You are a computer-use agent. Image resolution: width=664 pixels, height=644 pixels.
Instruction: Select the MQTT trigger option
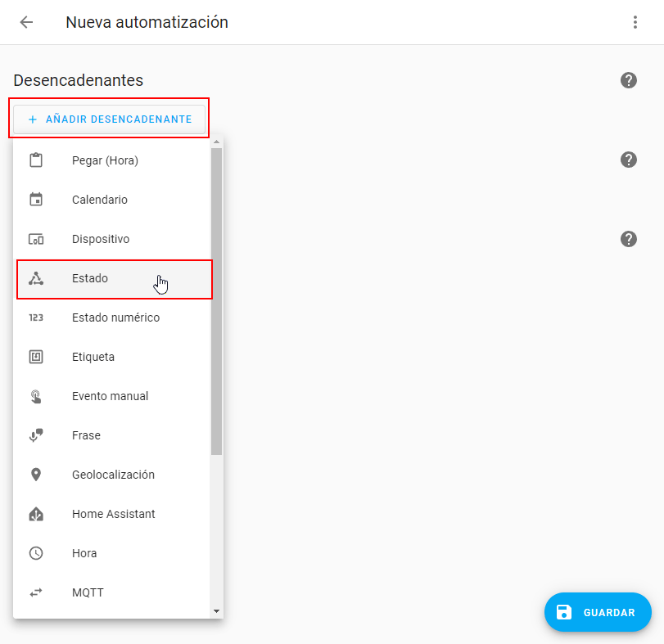point(88,592)
